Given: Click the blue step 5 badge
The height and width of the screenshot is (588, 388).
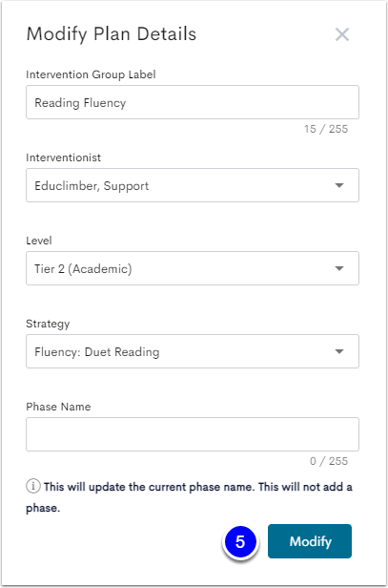Looking at the screenshot, I should pyautogui.click(x=240, y=542).
